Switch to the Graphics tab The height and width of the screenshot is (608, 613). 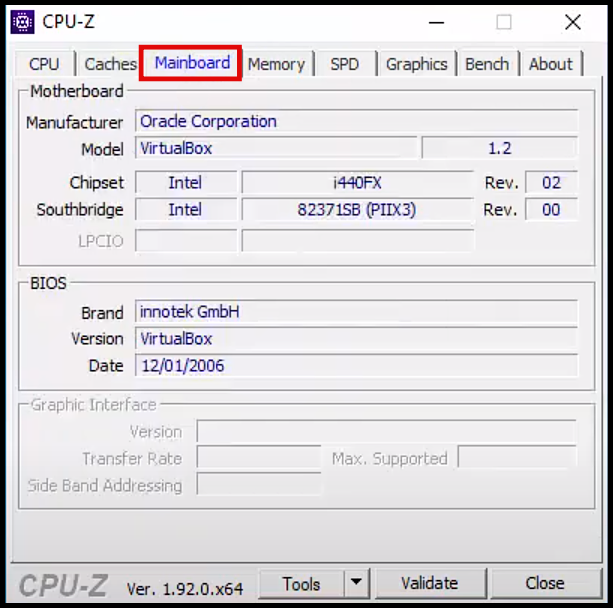416,64
